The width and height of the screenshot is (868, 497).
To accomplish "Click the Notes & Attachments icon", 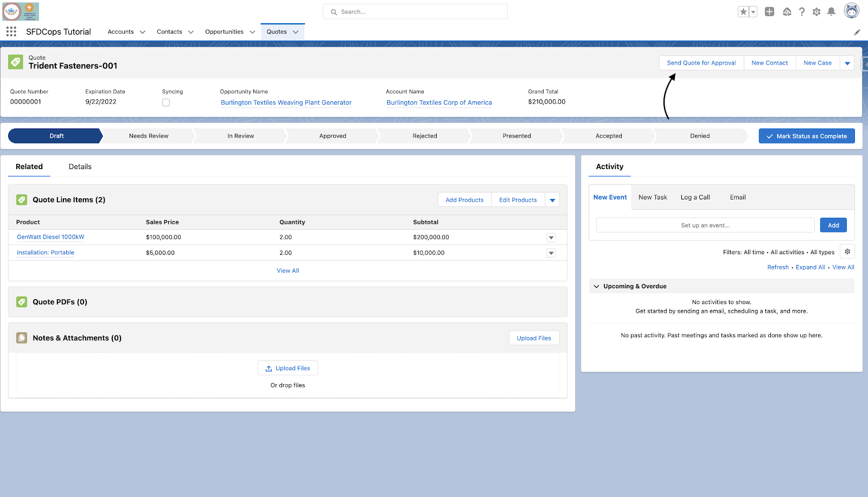I will (22, 338).
